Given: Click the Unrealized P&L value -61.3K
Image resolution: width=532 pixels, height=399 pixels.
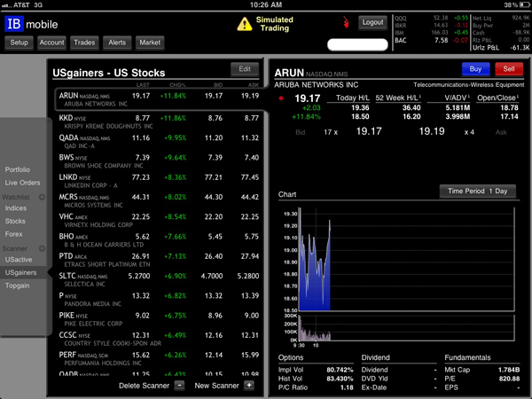Looking at the screenshot, I should [520, 48].
